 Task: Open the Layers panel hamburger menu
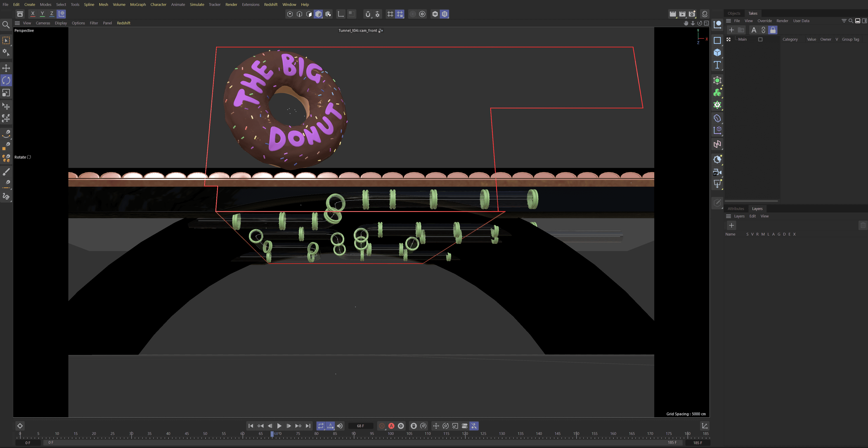728,216
